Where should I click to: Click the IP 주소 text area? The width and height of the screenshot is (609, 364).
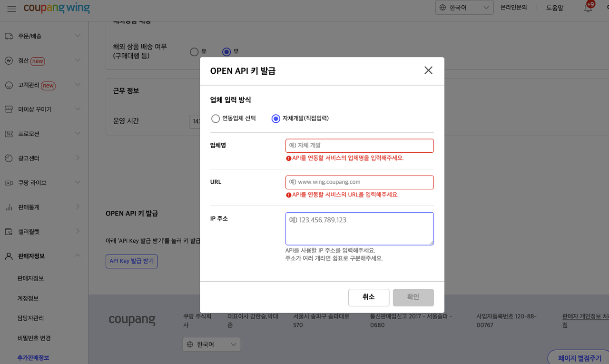pos(359,228)
